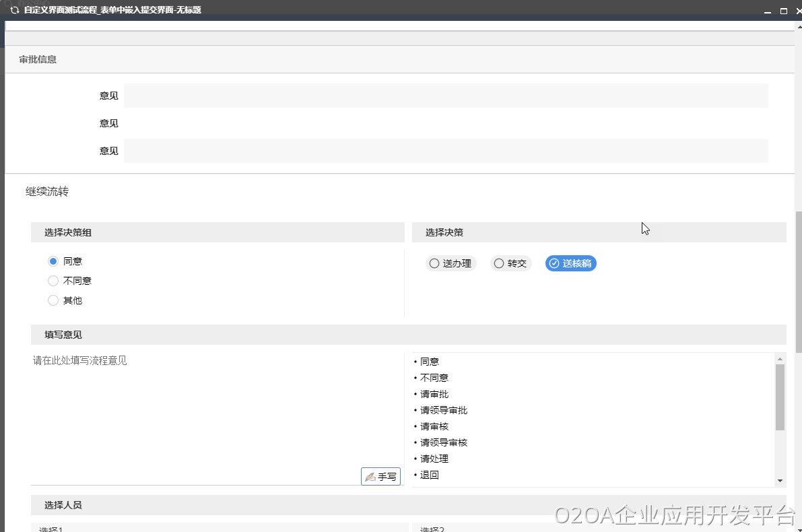Image resolution: width=802 pixels, height=532 pixels.
Task: Pick quick opinion 请审批 from list
Action: click(434, 394)
